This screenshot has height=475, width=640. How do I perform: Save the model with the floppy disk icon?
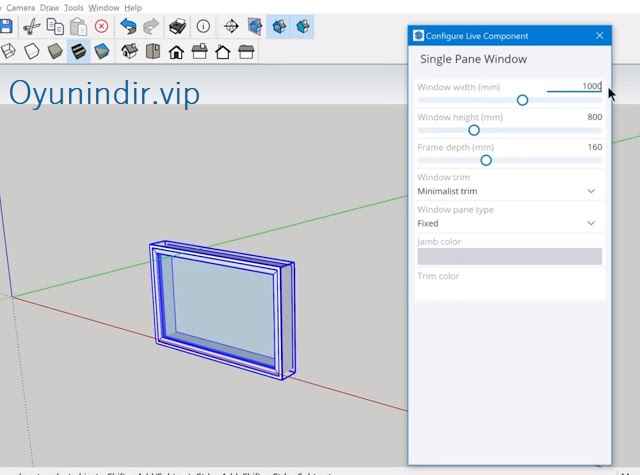point(6,27)
